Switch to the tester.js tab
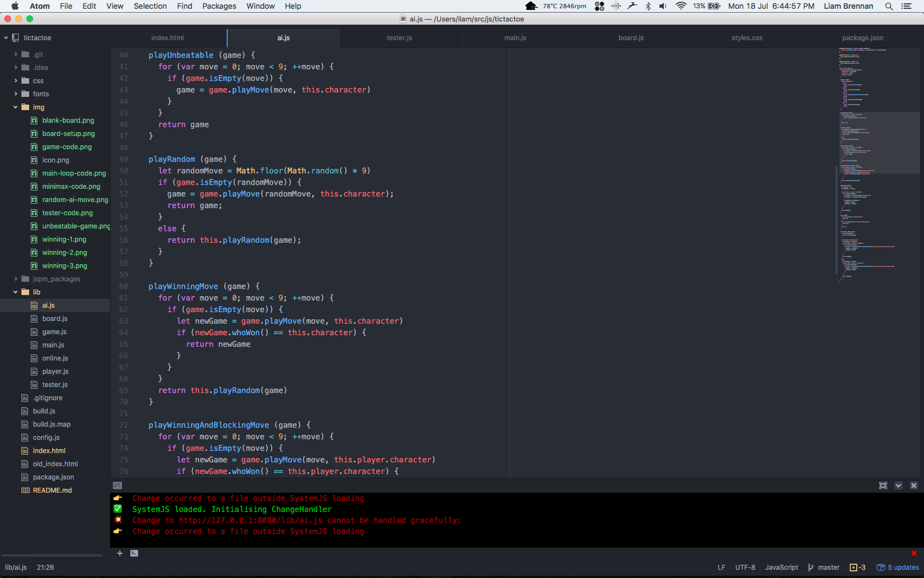The image size is (924, 578). (x=399, y=38)
